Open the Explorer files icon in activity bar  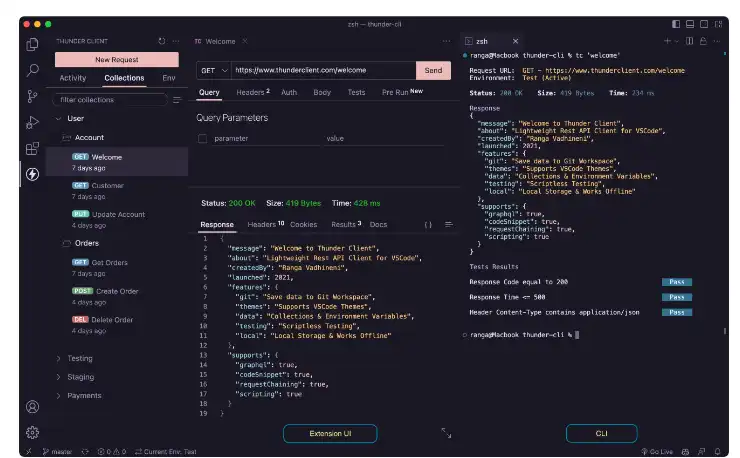32,44
